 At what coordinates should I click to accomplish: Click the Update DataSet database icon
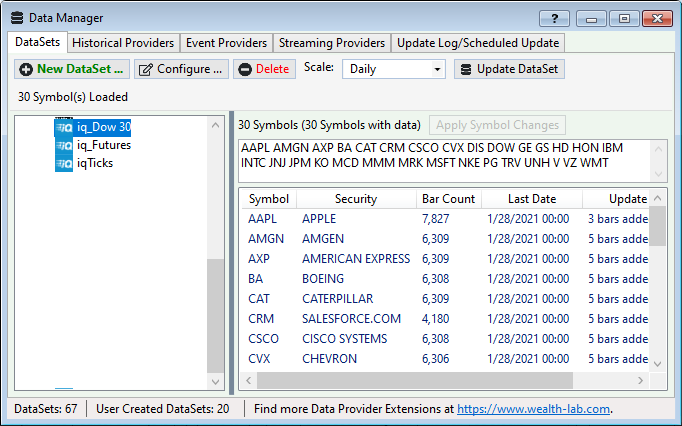pos(464,69)
